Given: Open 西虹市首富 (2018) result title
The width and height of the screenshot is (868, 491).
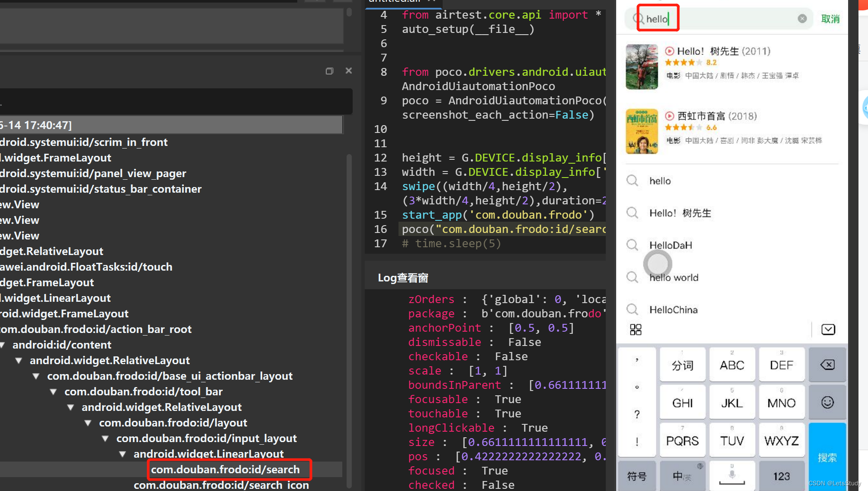Looking at the screenshot, I should 717,116.
